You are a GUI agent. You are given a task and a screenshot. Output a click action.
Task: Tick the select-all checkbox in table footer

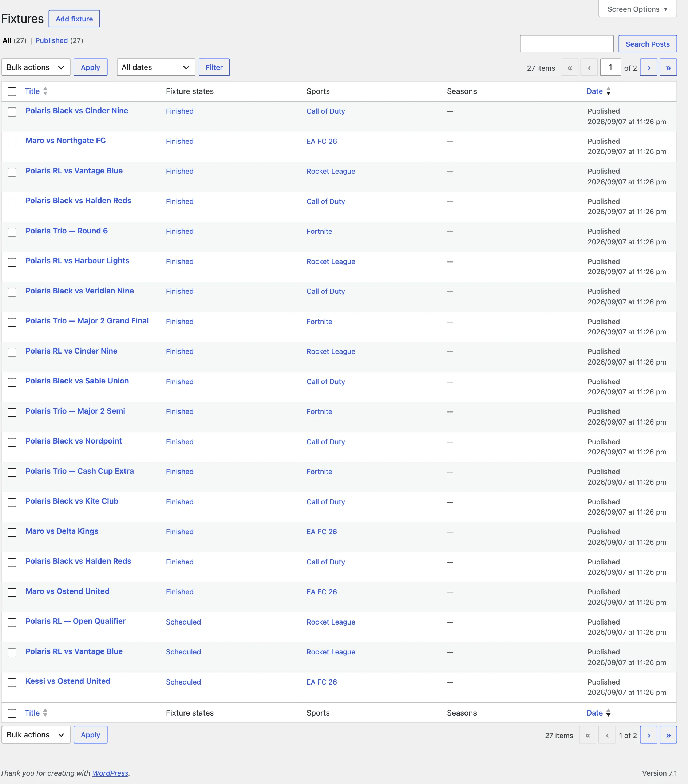pos(12,713)
